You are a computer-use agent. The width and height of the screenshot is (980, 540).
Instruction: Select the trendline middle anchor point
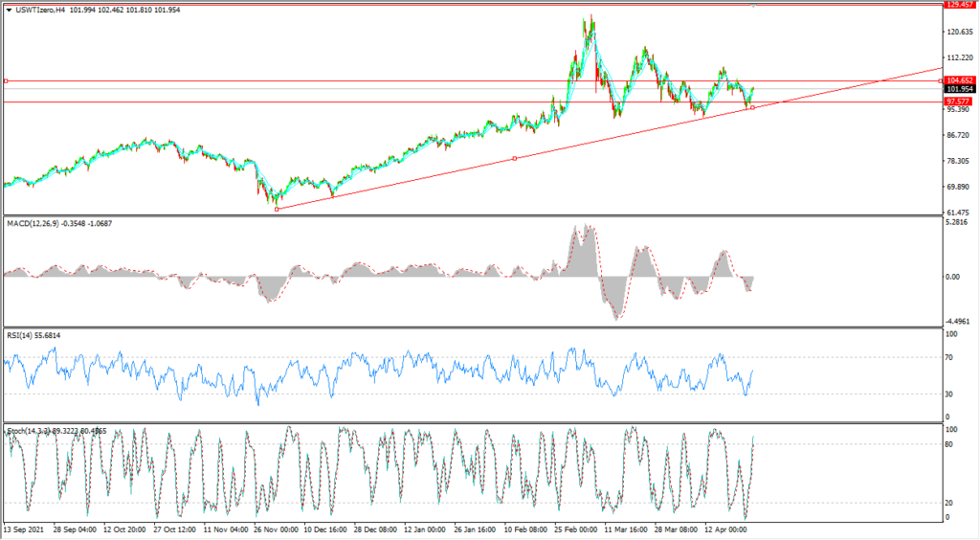tap(514, 159)
